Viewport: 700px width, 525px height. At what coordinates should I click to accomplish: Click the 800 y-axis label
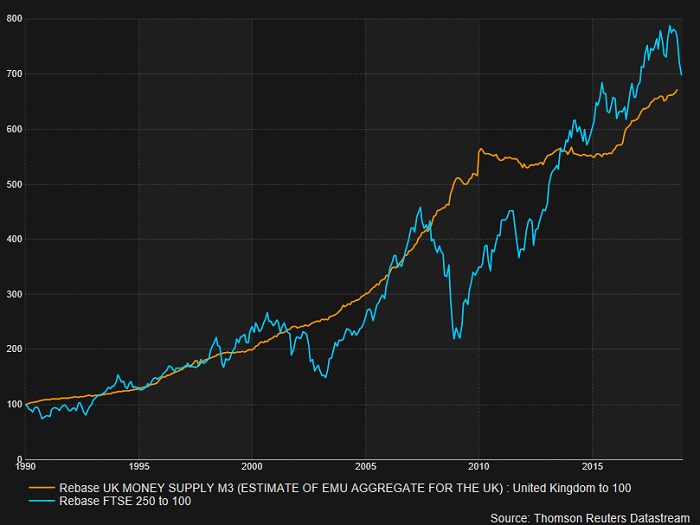pos(14,19)
